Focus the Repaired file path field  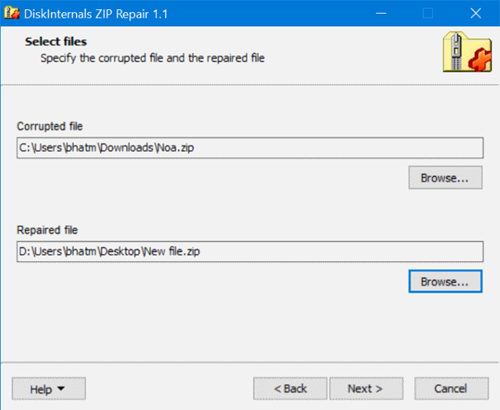pos(250,252)
